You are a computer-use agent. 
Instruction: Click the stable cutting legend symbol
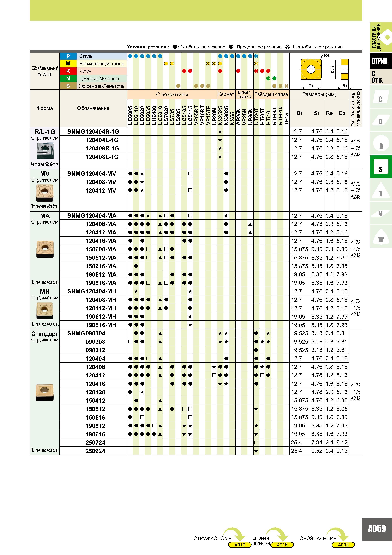click(175, 47)
